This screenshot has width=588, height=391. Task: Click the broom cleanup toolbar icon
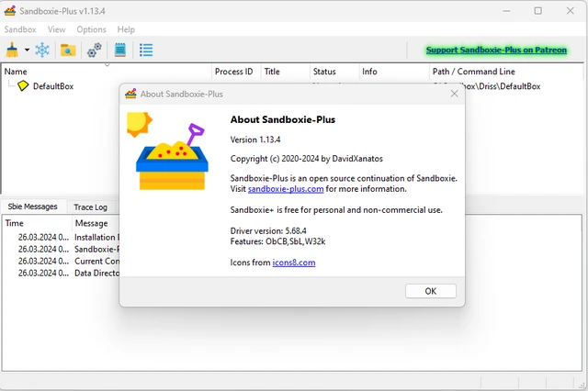(x=12, y=50)
